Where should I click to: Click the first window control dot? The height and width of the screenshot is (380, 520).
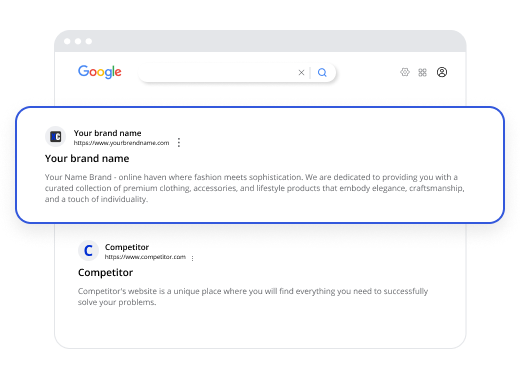point(67,41)
